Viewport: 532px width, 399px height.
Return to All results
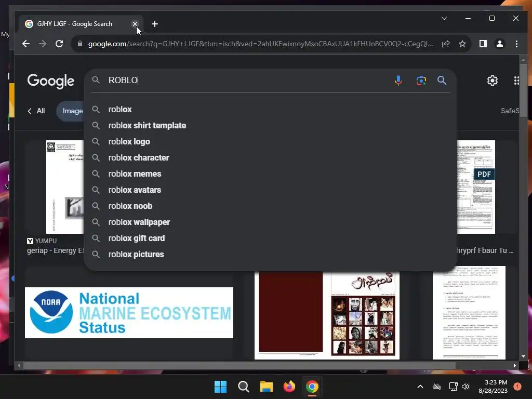point(36,111)
